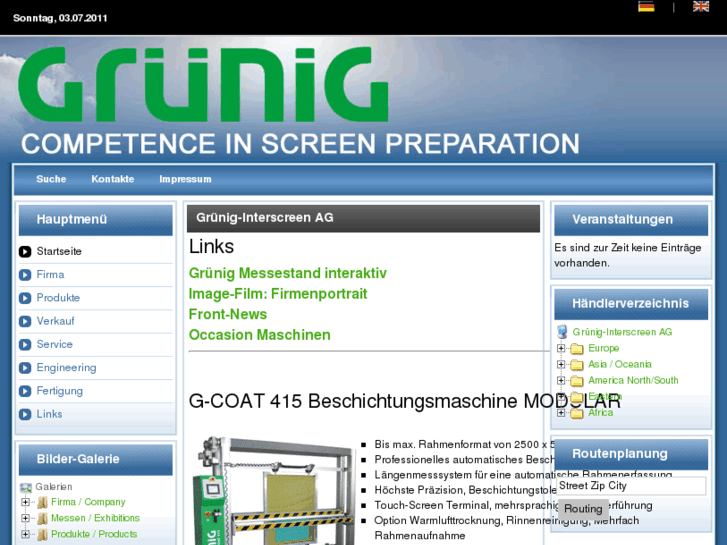Click the Galerien picture icon
The image size is (727, 545).
coord(26,487)
